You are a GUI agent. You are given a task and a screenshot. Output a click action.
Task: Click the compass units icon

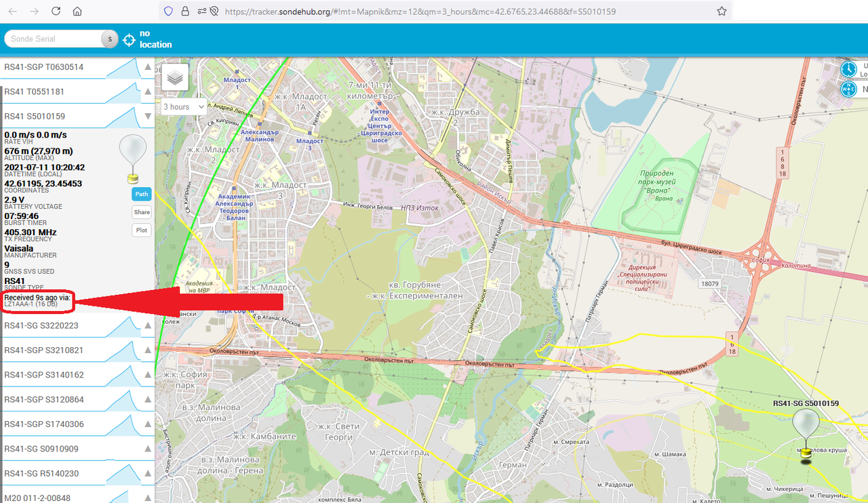tap(848, 89)
